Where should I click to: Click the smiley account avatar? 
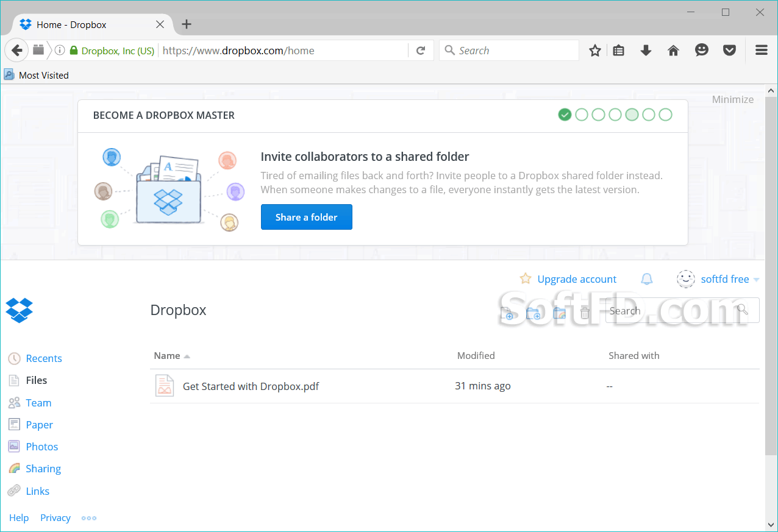(686, 279)
